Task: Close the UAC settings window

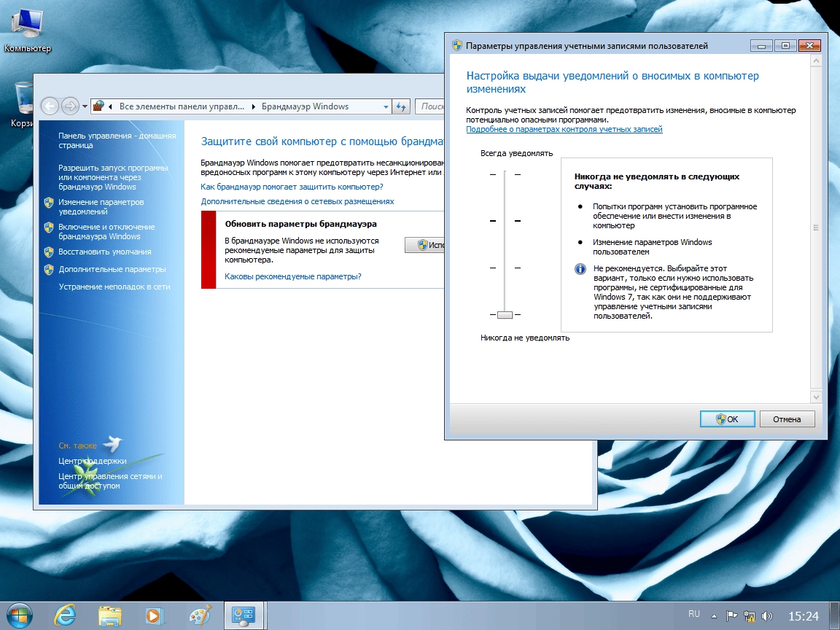Action: [809, 46]
